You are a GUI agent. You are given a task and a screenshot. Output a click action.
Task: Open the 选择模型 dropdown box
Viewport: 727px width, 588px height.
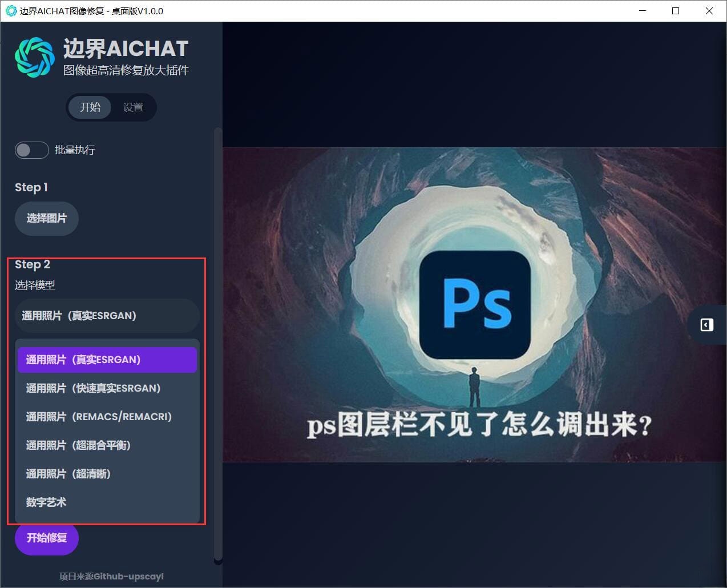[x=107, y=316]
